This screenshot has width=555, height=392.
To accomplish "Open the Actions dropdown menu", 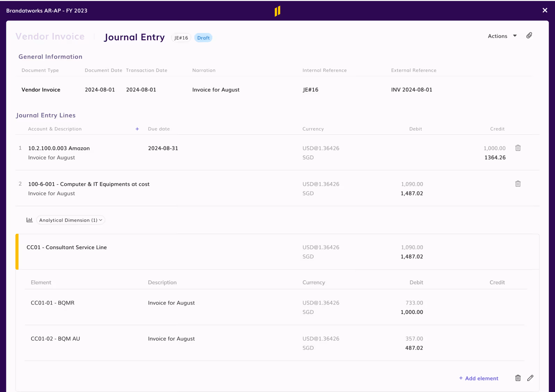I will (x=502, y=36).
